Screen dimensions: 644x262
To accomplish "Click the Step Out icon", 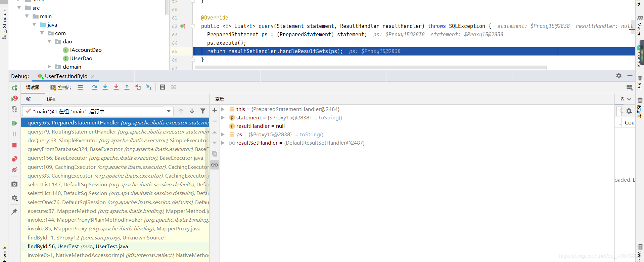I will pyautogui.click(x=127, y=87).
